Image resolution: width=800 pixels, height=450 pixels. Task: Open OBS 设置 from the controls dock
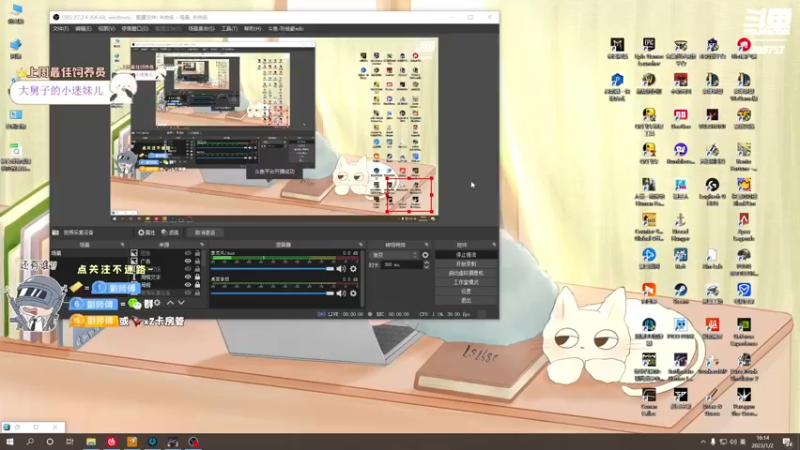466,291
